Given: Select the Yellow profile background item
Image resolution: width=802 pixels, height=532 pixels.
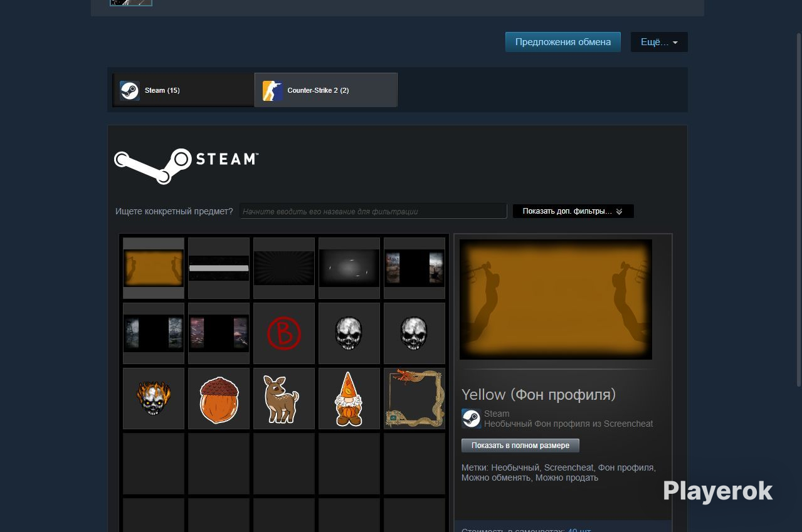Looking at the screenshot, I should coord(154,268).
